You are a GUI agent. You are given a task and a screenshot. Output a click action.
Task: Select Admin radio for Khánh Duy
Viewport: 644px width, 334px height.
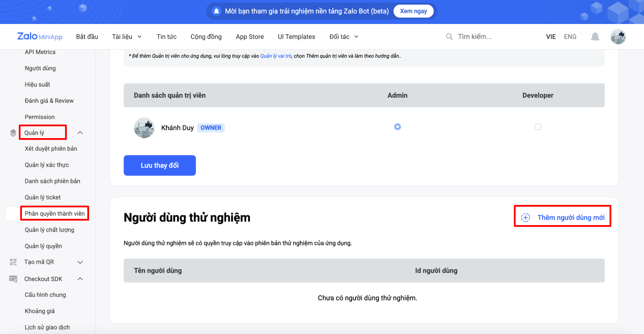pos(397,127)
